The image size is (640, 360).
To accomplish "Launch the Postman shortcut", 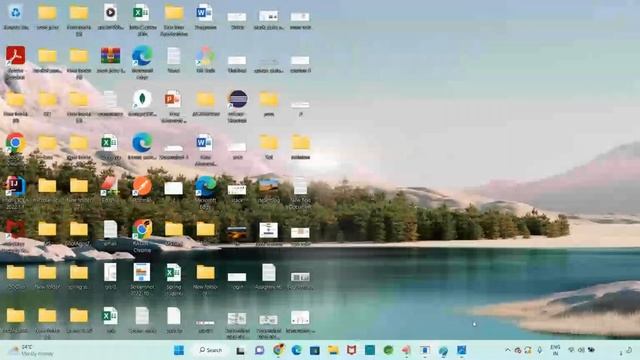I will point(142,186).
